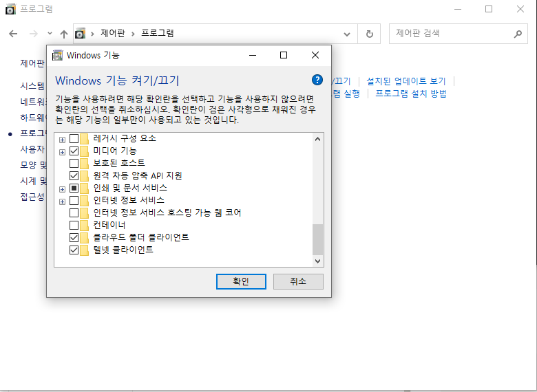Click 취소 to cancel the dialog
Viewport: 537px width, 392px height.
[298, 281]
